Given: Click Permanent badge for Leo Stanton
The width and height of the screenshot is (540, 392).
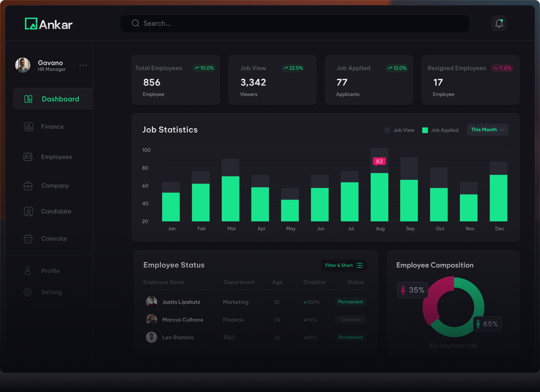Looking at the screenshot, I should tap(350, 337).
